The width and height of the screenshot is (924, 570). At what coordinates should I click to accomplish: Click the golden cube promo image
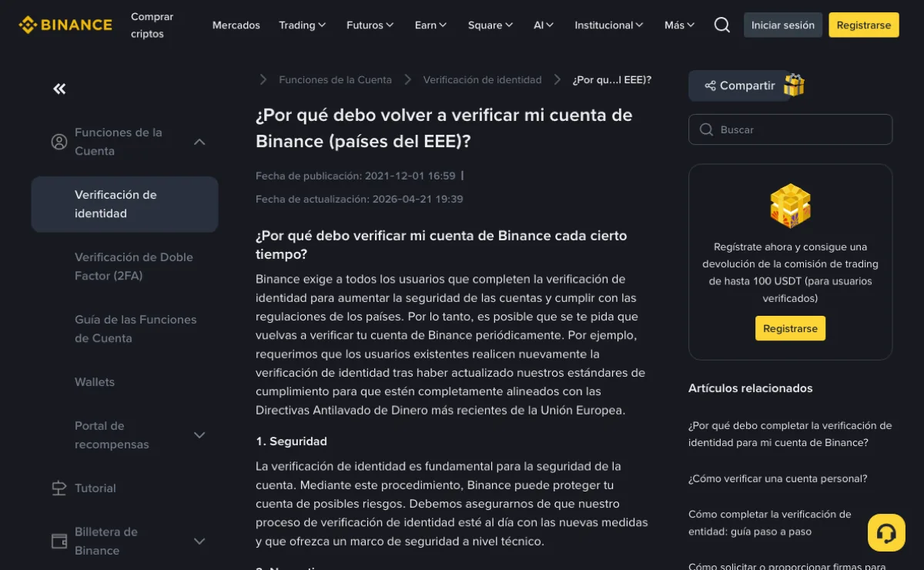790,206
